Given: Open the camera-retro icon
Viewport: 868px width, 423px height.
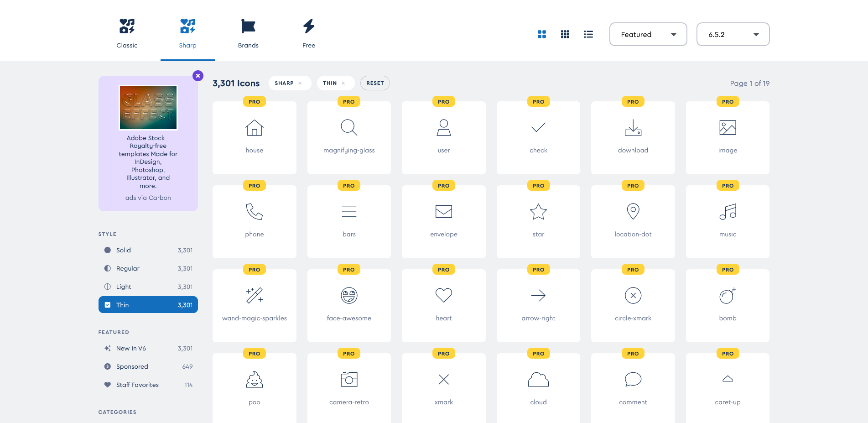Looking at the screenshot, I should click(349, 388).
